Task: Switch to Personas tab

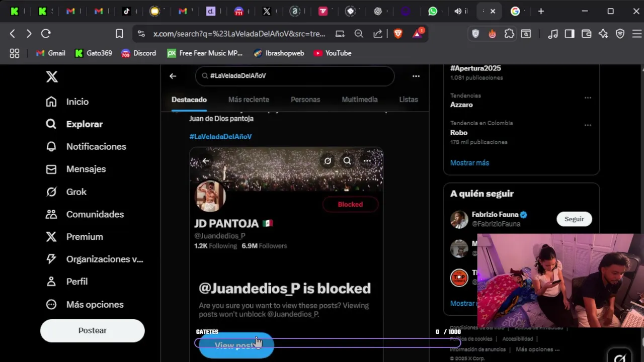Action: click(x=305, y=100)
